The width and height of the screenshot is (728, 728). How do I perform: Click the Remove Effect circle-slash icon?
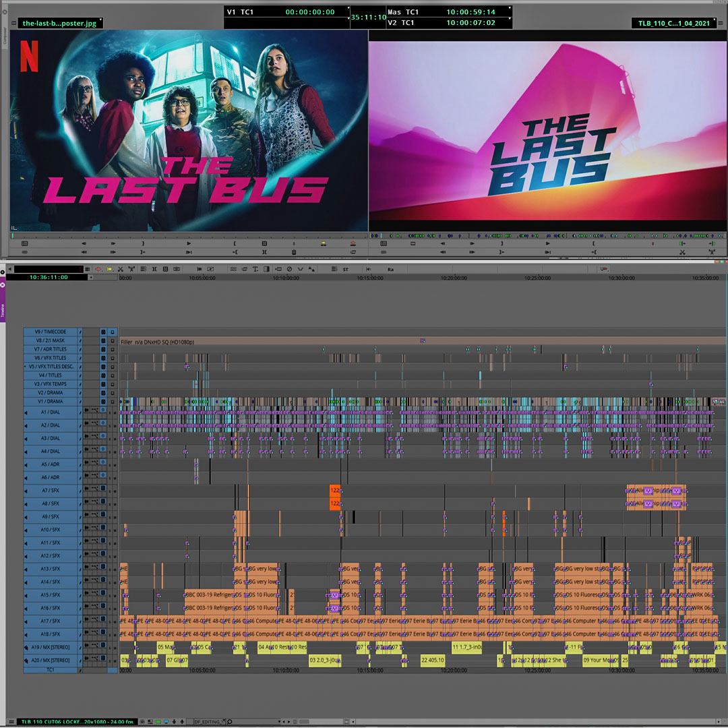[289, 269]
